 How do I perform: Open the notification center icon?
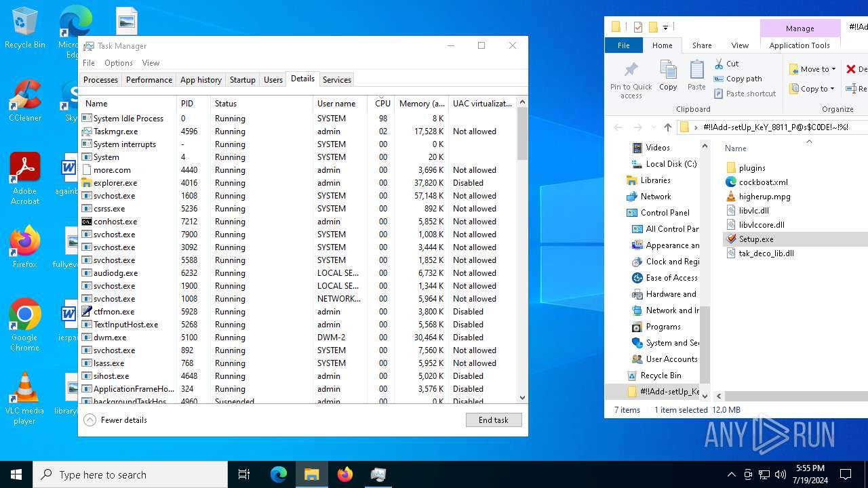846,474
